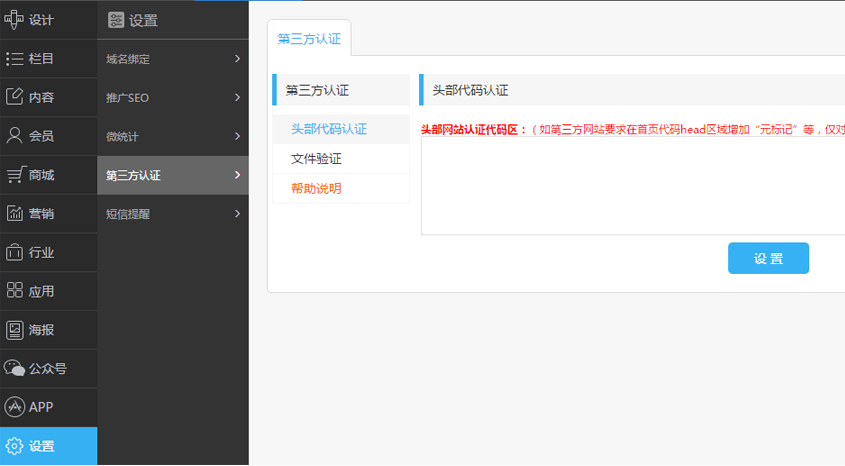Image resolution: width=845 pixels, height=466 pixels.
Task: Open the 推广SEO menu entry
Action: [x=172, y=98]
